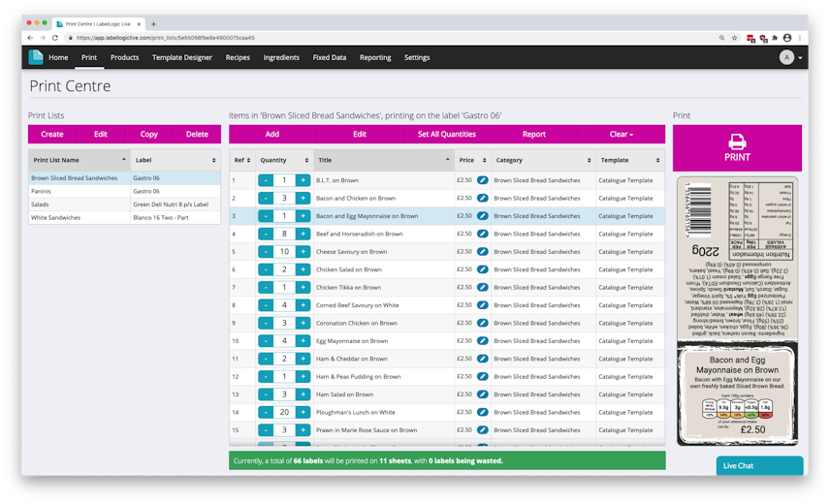The image size is (830, 504).
Task: Sort items by Template column
Action: (x=630, y=160)
